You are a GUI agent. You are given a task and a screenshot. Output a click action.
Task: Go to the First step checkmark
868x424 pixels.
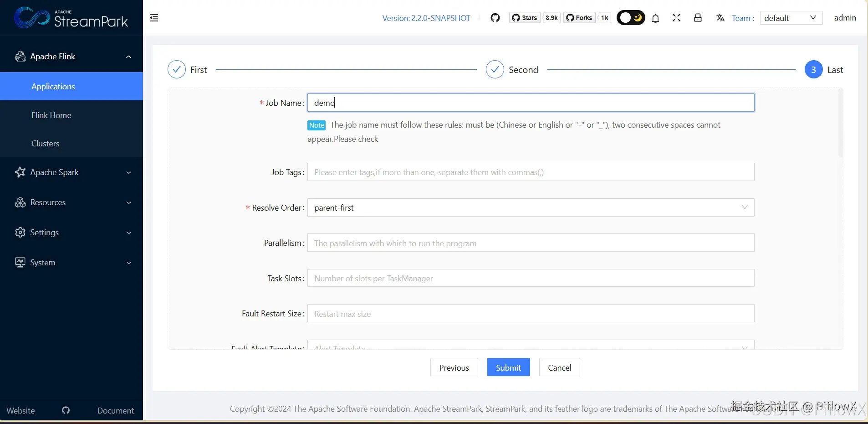click(x=177, y=69)
